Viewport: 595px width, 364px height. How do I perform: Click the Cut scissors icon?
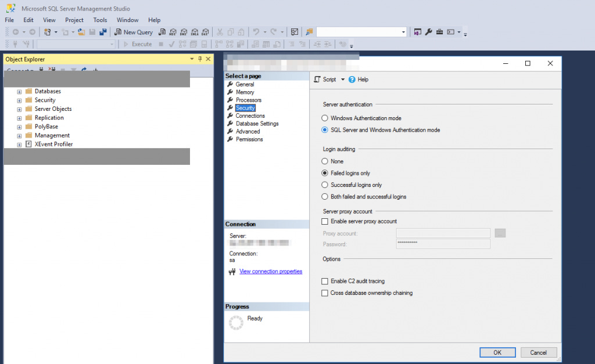pos(220,33)
